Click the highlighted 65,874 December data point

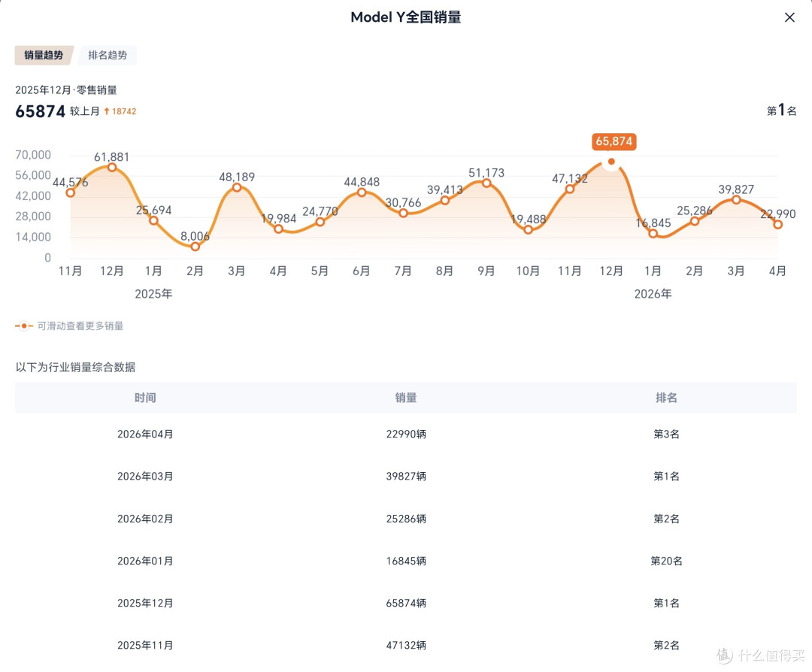coord(611,162)
